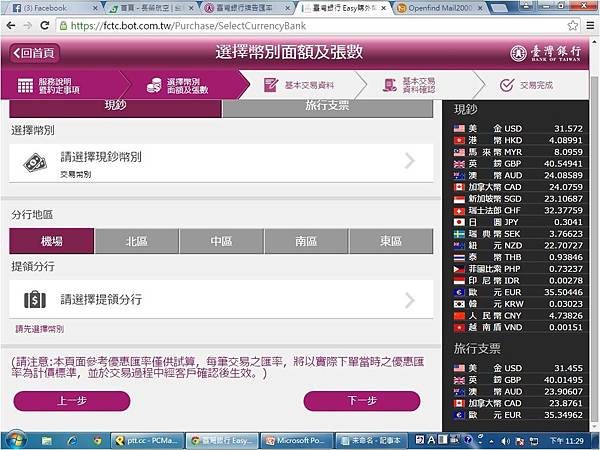This screenshot has width=600, height=450.
Task: Click the HKD cash rate 4.08991
Action: pyautogui.click(x=566, y=140)
